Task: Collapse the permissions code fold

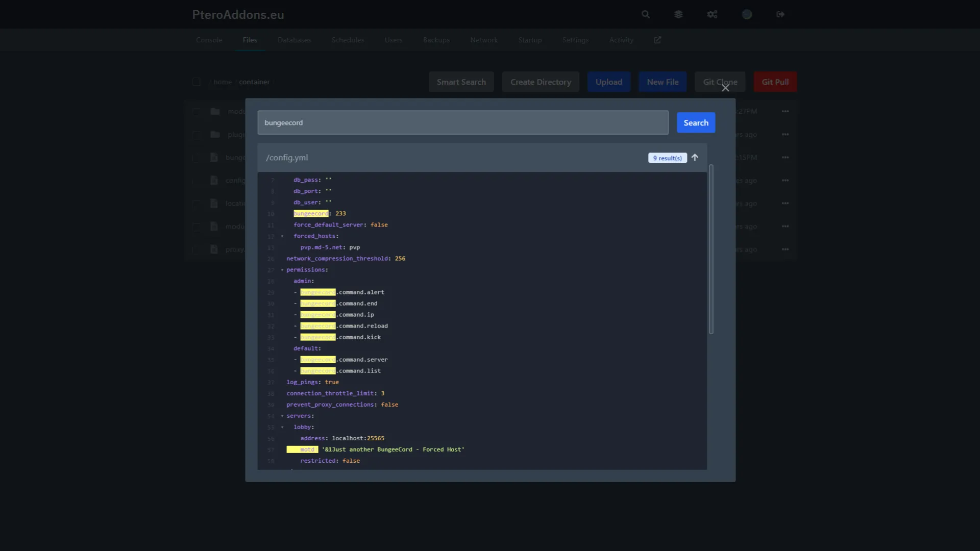Action: 282,270
